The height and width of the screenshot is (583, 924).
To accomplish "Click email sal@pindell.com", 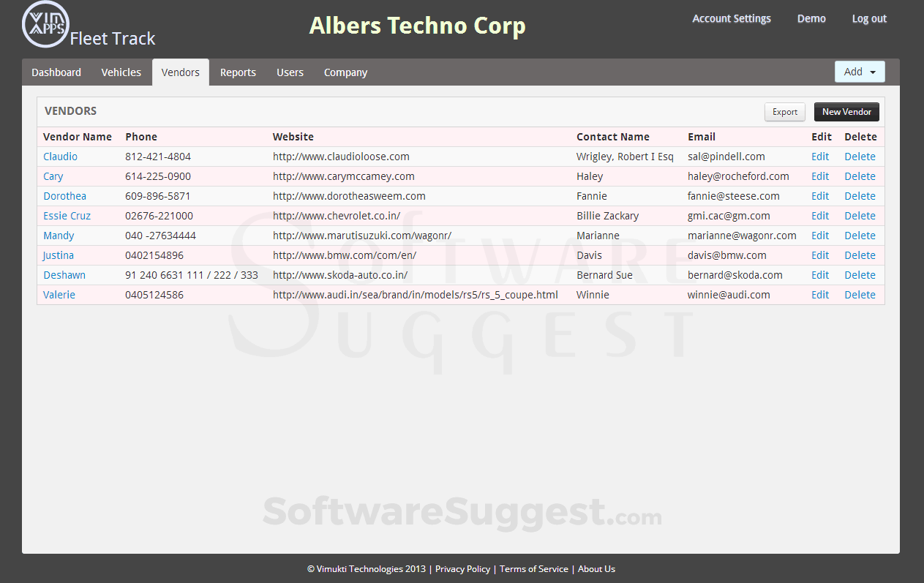I will coord(726,157).
